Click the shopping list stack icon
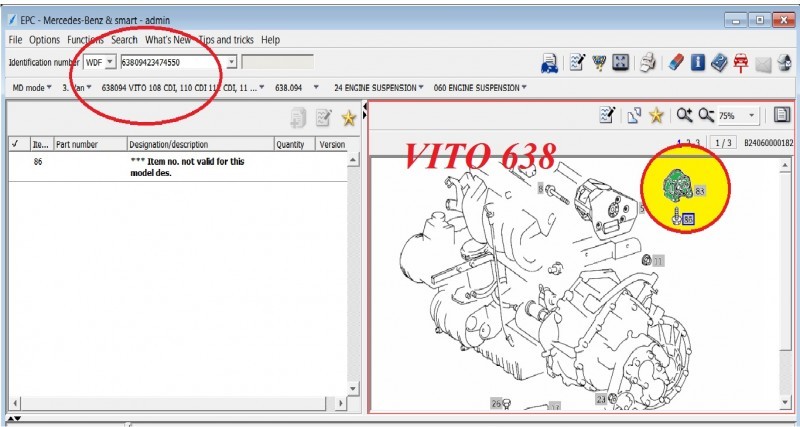 point(784,63)
